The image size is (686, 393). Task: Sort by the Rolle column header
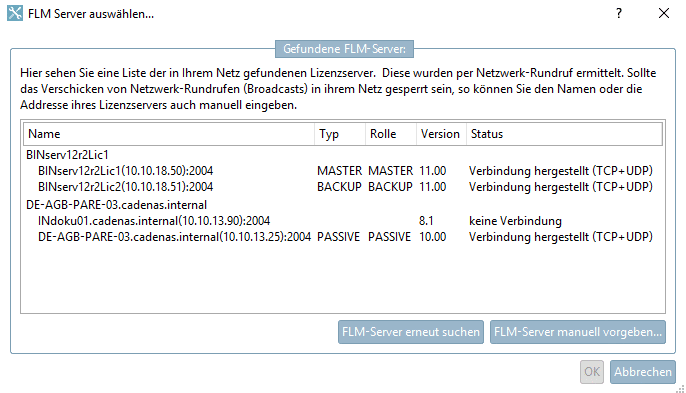391,134
